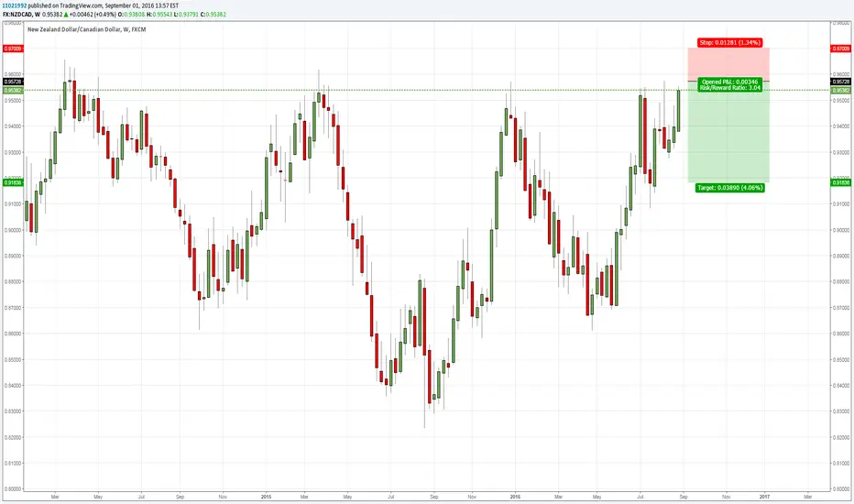Click the green Target: 0.03890 (4.06%) label

click(730, 188)
